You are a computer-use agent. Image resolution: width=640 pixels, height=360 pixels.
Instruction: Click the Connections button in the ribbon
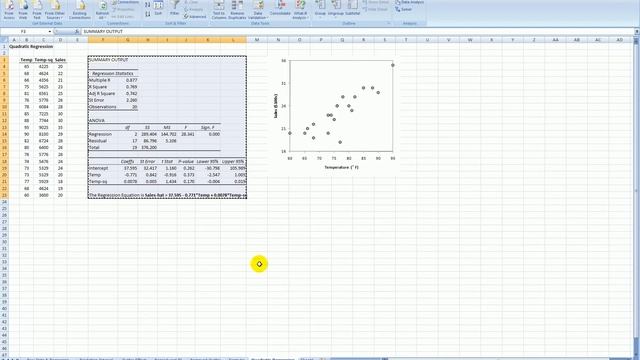126,2
